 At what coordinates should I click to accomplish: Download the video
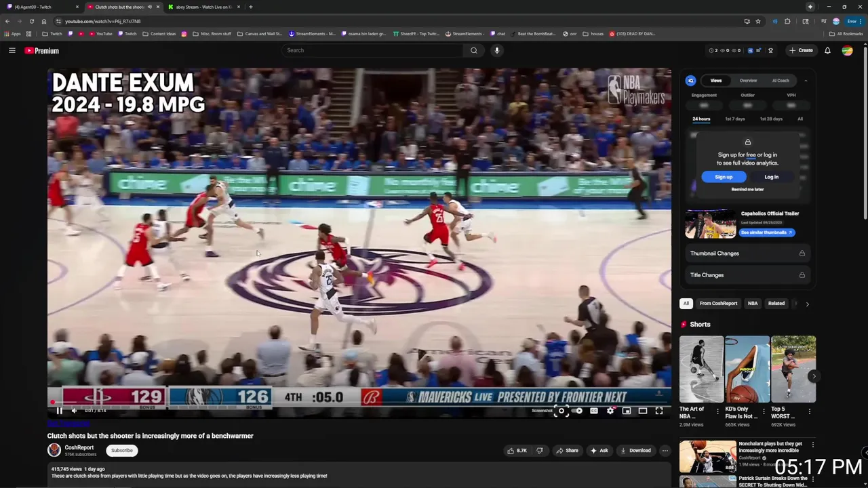coord(635,451)
